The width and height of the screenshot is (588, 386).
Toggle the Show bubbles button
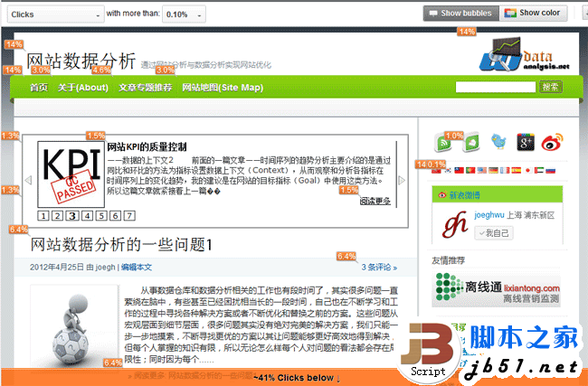460,14
